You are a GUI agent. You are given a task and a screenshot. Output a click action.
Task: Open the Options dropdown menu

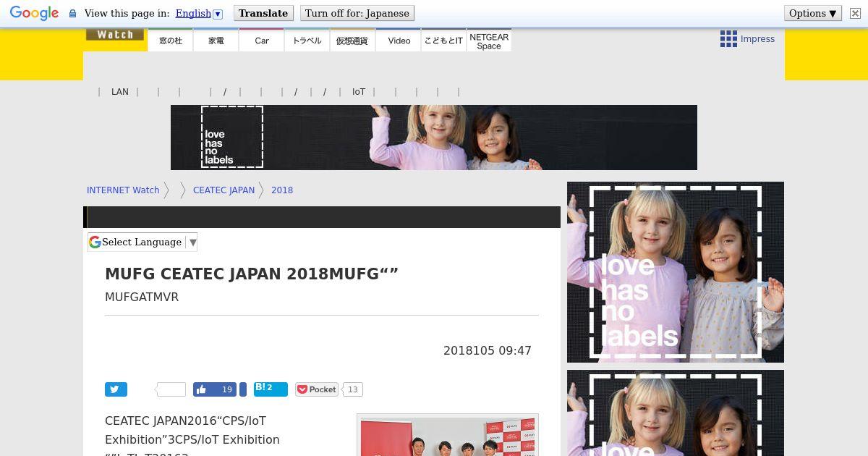pos(813,13)
